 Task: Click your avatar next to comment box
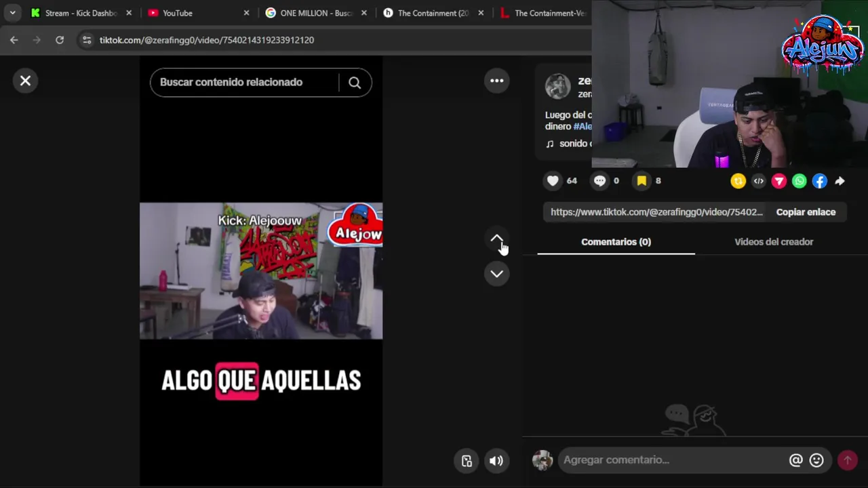click(x=542, y=460)
